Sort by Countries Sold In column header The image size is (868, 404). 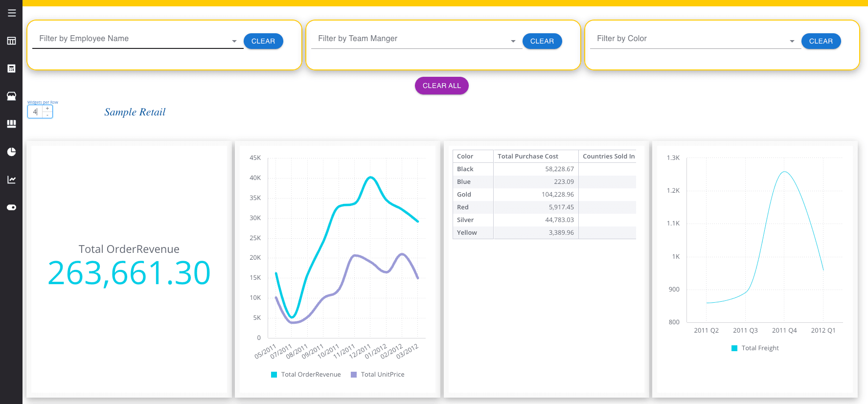coord(608,156)
